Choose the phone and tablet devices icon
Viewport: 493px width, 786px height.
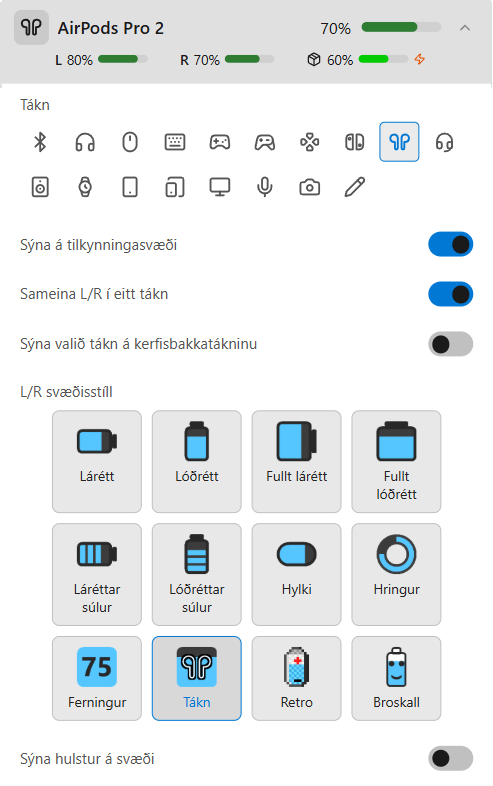[x=175, y=187]
